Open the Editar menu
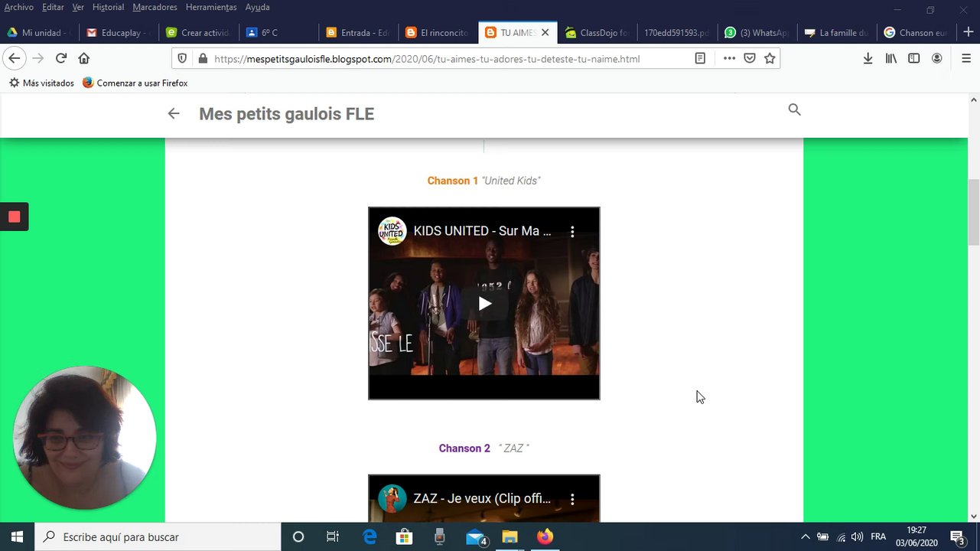This screenshot has height=551, width=980. pos(53,7)
